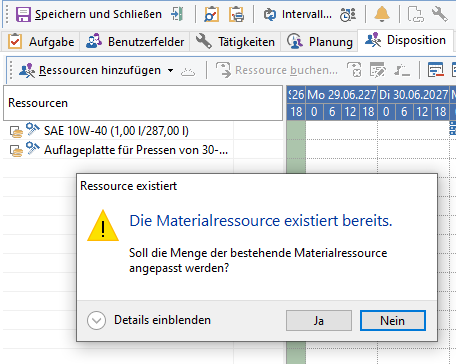The width and height of the screenshot is (456, 364).
Task: Open the task preview clipboard with magnifier icon
Action: tap(212, 14)
